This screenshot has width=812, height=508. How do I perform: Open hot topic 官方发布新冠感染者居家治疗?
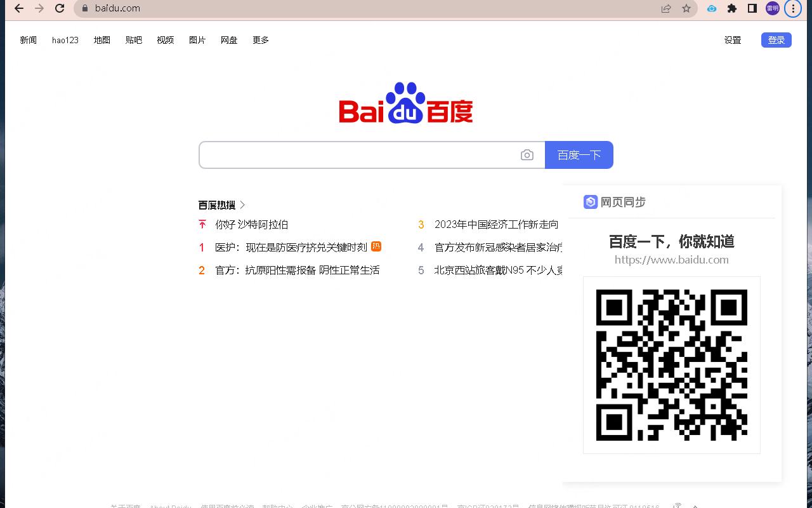pyautogui.click(x=499, y=247)
